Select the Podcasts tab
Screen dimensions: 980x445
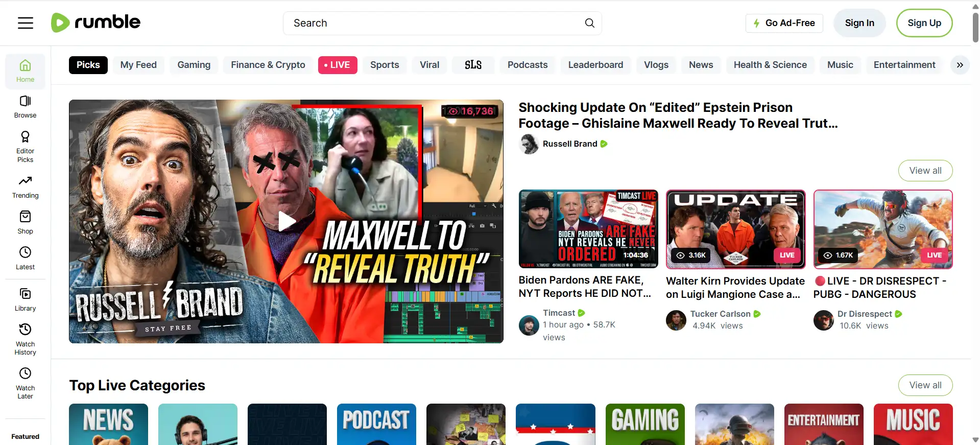coord(528,65)
